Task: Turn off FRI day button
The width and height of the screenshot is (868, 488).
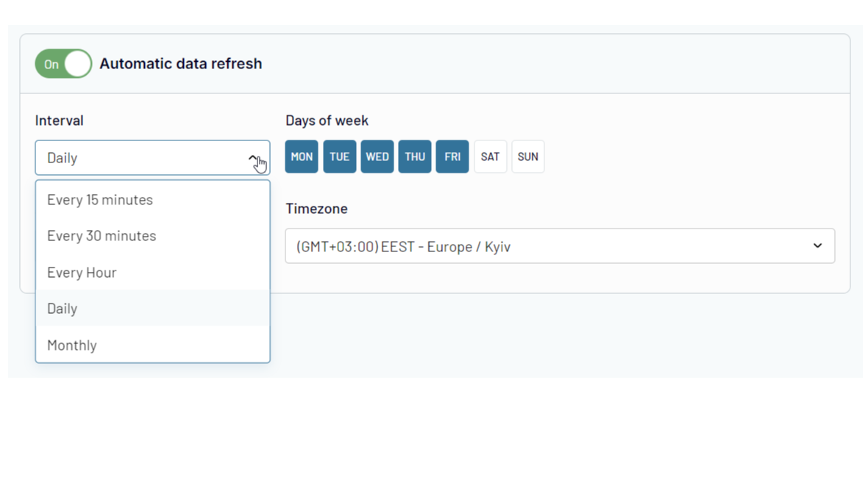Action: click(452, 157)
